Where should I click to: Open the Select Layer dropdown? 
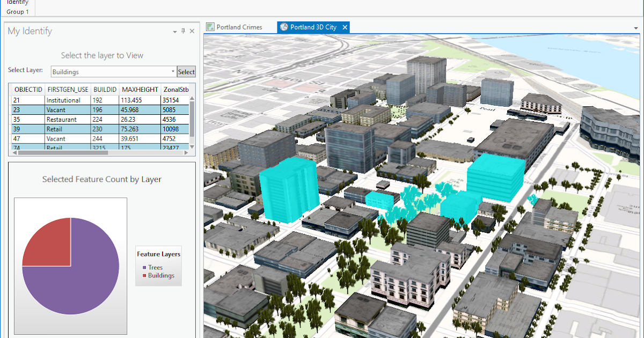172,71
